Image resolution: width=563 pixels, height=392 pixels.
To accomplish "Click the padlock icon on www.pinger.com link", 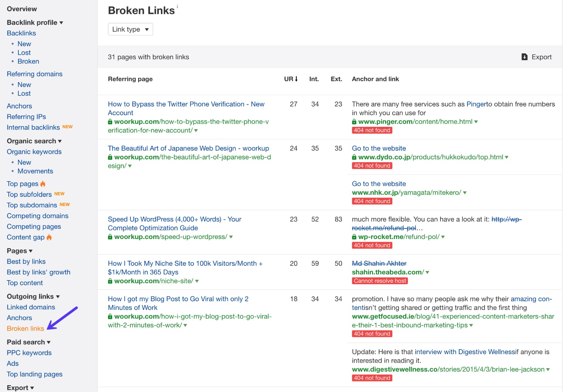I will click(354, 121).
